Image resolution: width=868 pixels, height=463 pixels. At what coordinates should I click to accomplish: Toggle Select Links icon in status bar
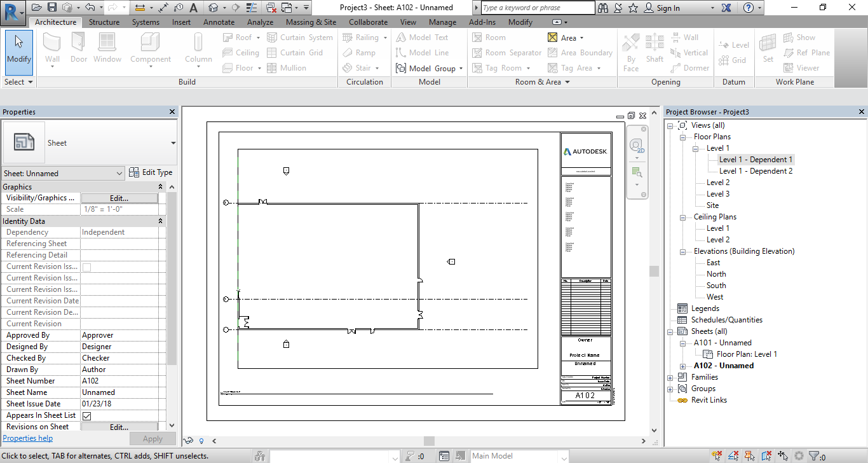tap(717, 456)
